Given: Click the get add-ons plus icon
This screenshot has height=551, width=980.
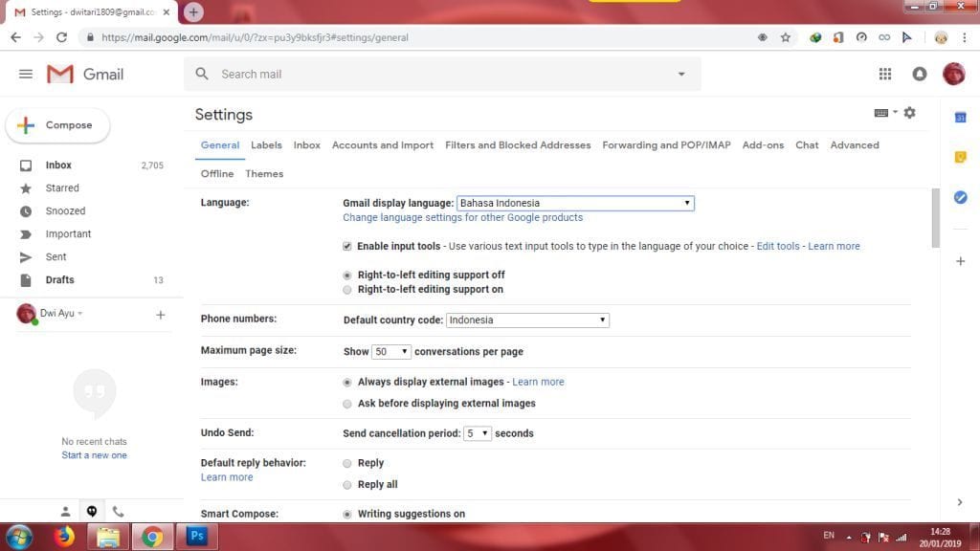Looking at the screenshot, I should [x=961, y=261].
